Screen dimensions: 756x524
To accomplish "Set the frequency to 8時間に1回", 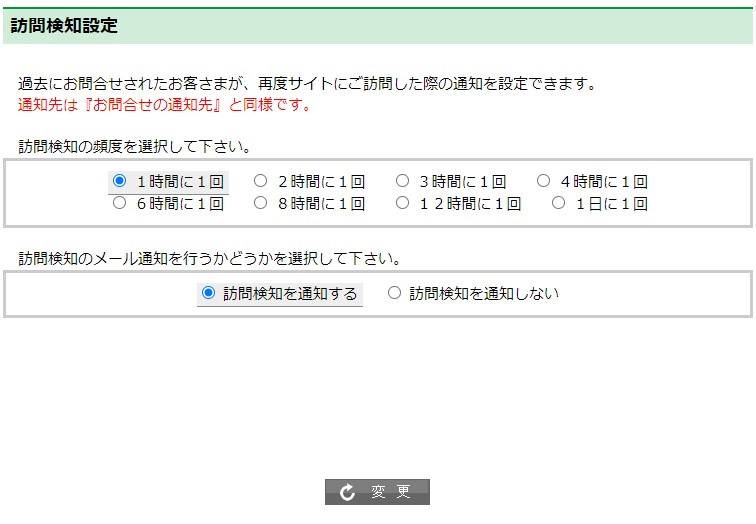I will [x=260, y=203].
